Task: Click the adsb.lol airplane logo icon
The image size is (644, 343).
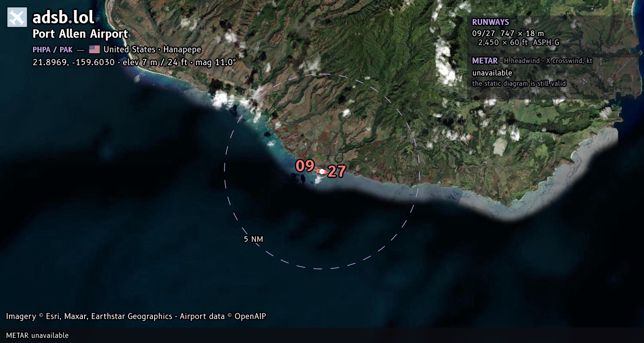Action: click(x=17, y=18)
